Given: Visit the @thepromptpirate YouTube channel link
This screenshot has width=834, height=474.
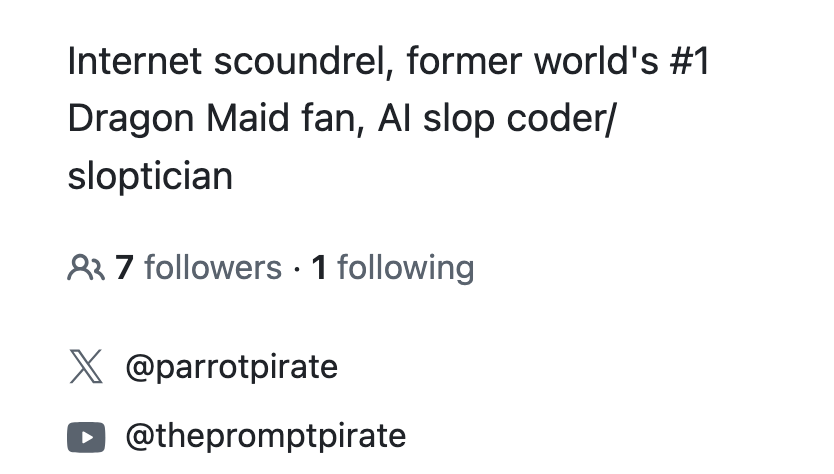Looking at the screenshot, I should [265, 436].
